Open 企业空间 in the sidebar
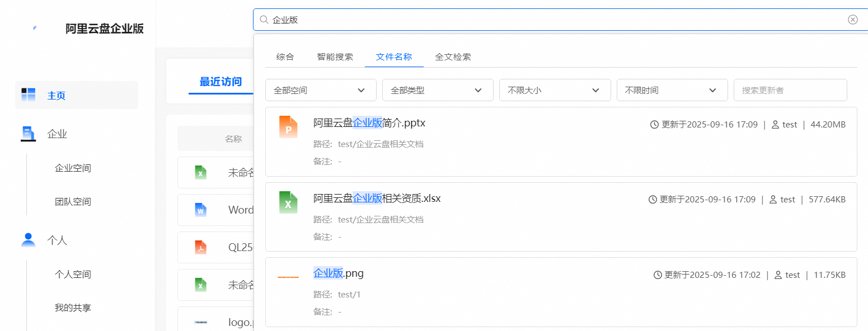868x331 pixels. pyautogui.click(x=73, y=168)
